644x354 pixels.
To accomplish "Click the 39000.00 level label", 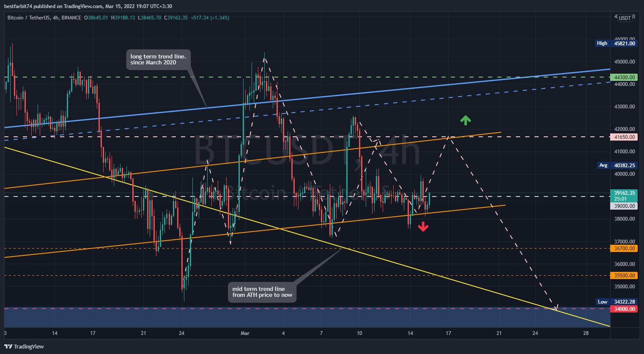I will pos(624,206).
